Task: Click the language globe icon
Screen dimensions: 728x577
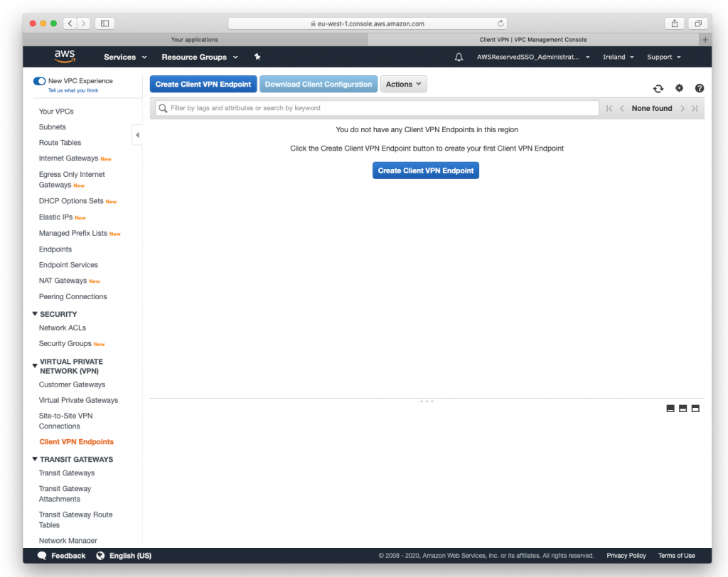Action: 100,556
